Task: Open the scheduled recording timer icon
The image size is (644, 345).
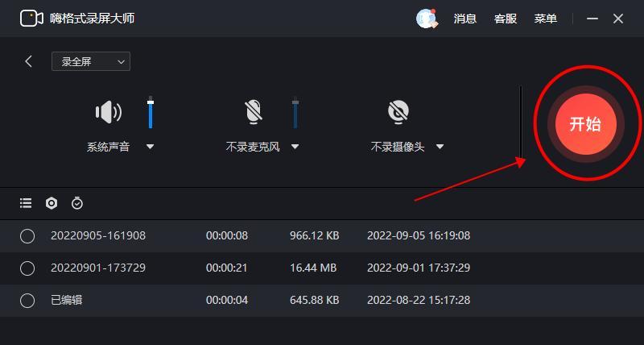Action: 77,203
